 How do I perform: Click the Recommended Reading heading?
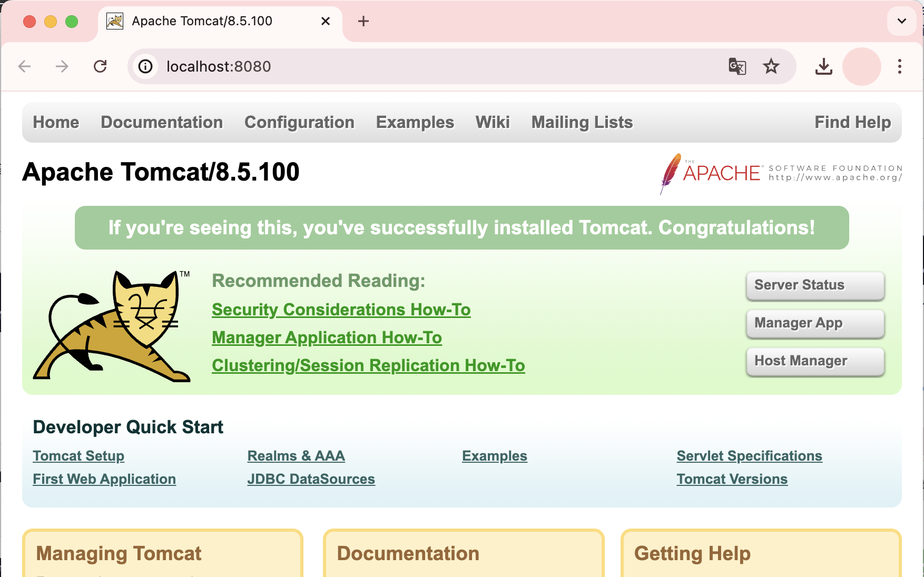coord(318,281)
